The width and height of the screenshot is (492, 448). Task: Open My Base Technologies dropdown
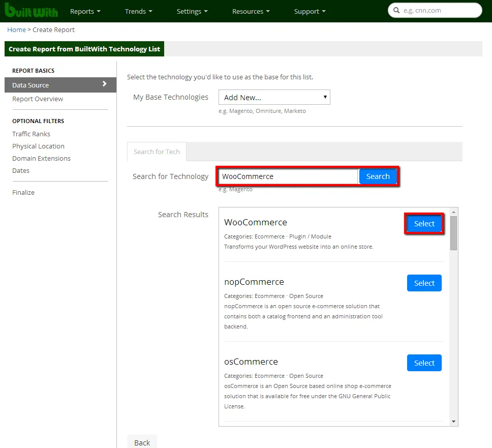(274, 97)
